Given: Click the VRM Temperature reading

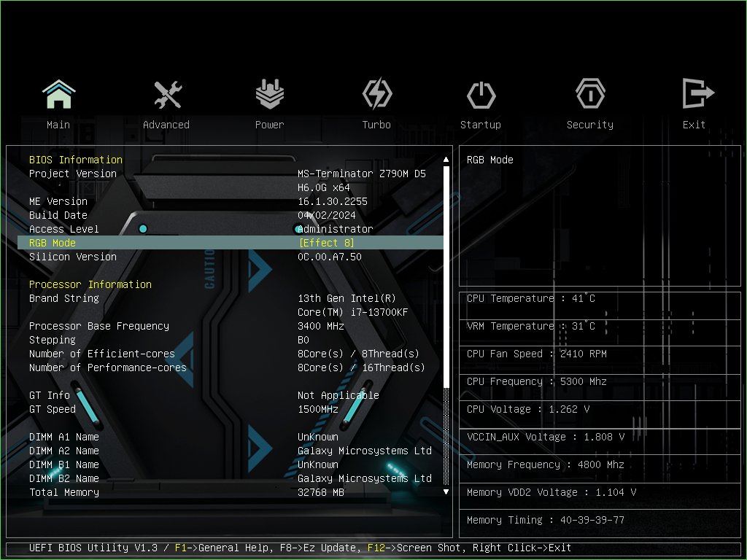Looking at the screenshot, I should 531,326.
